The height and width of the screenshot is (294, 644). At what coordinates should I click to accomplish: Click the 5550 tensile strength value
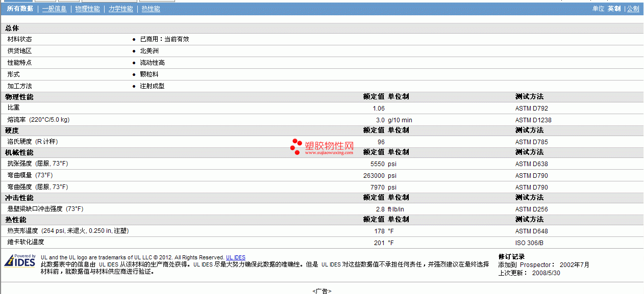click(378, 164)
